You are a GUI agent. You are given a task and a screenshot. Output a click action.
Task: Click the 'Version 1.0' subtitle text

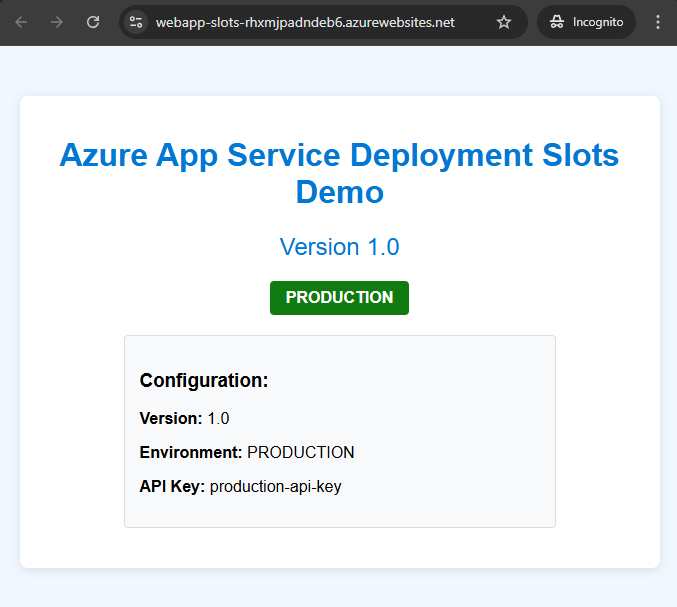coord(339,247)
